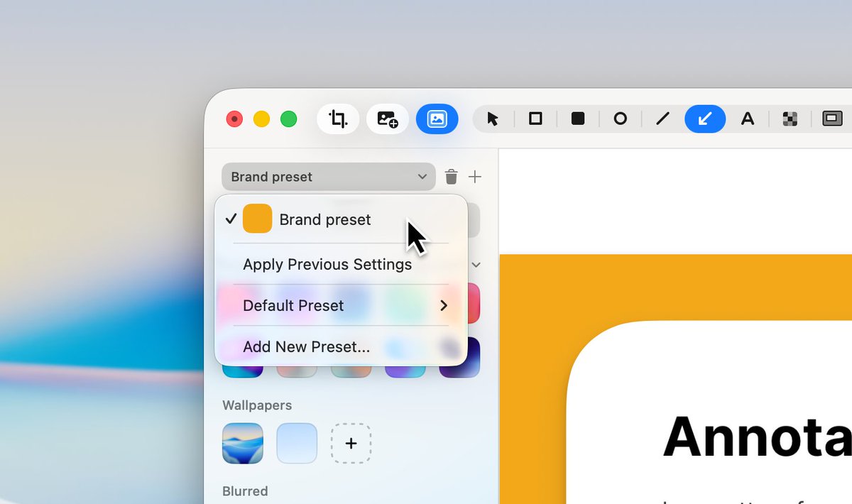Pick the red gradient swatch behind the menu

[x=474, y=303]
